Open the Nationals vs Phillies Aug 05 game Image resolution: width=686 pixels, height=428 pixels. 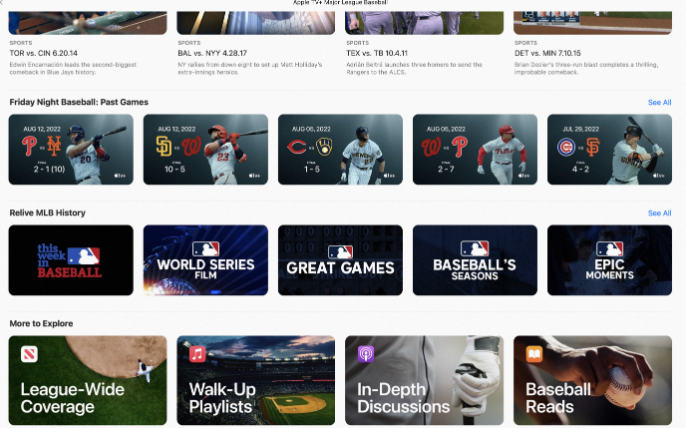(x=475, y=149)
